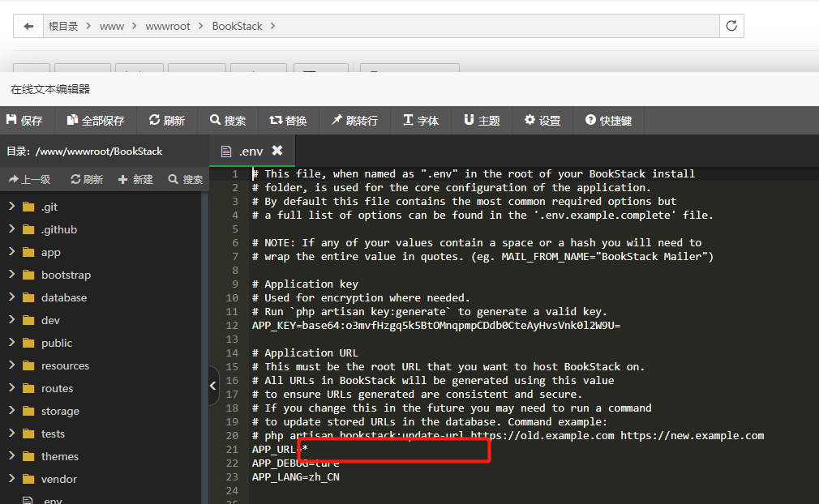819x504 pixels.
Task: Click the app folder icon
Action: point(28,253)
